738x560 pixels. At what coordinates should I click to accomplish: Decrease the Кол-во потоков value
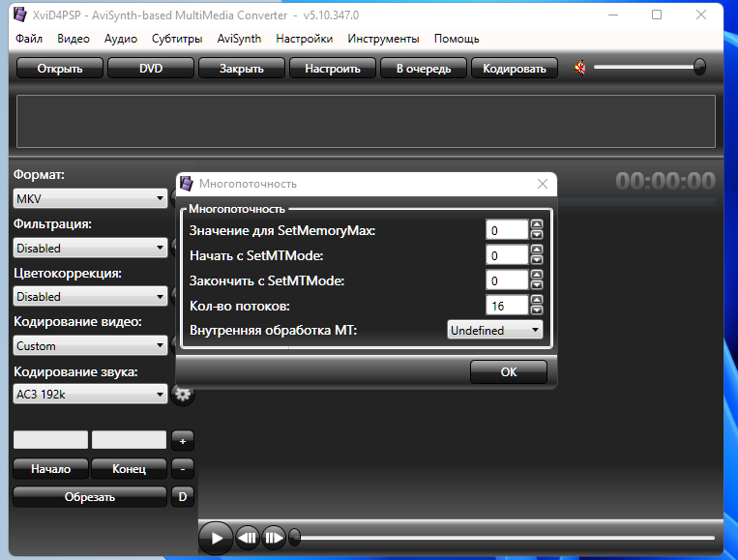[x=538, y=310]
